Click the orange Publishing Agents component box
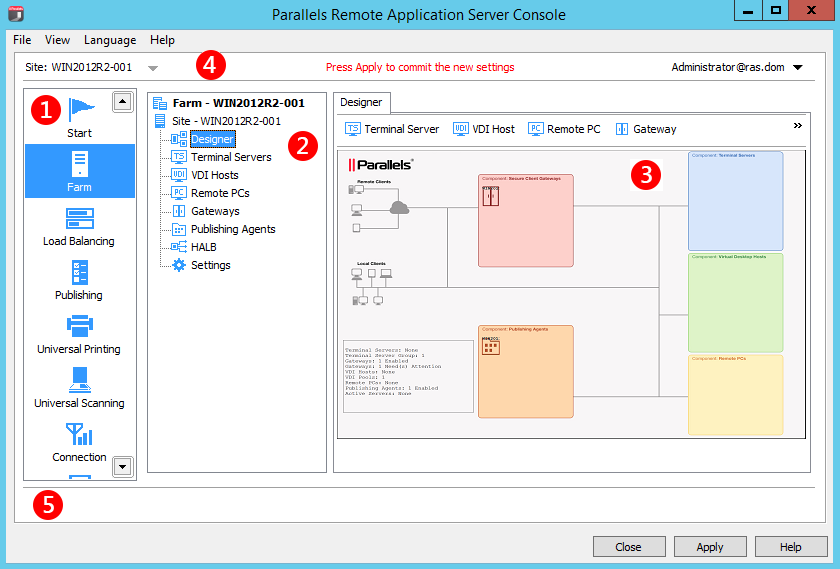The image size is (840, 569). click(x=526, y=372)
